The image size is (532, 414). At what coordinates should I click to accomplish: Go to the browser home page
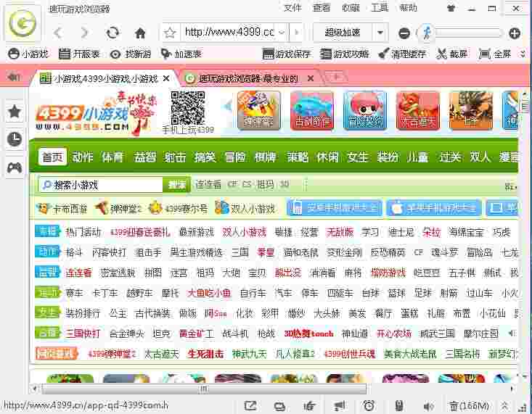pos(140,33)
